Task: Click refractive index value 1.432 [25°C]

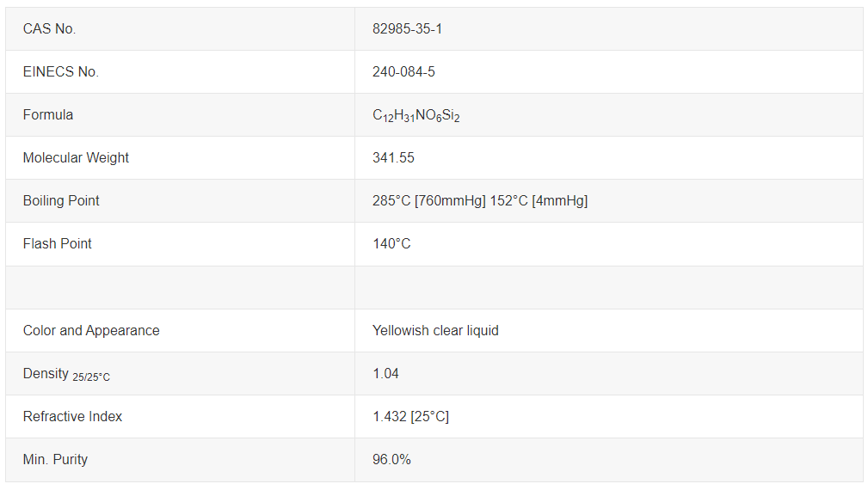Action: tap(410, 416)
